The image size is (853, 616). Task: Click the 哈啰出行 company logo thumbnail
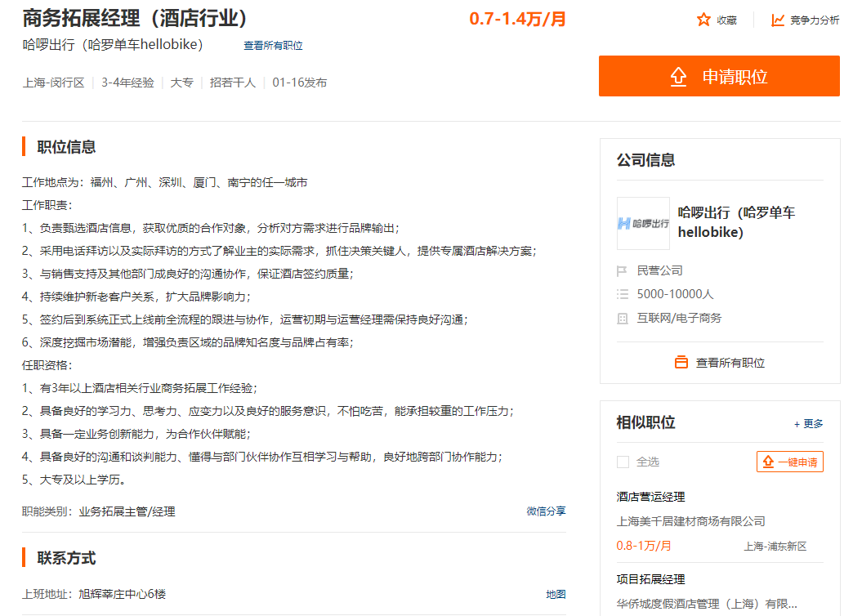(643, 223)
